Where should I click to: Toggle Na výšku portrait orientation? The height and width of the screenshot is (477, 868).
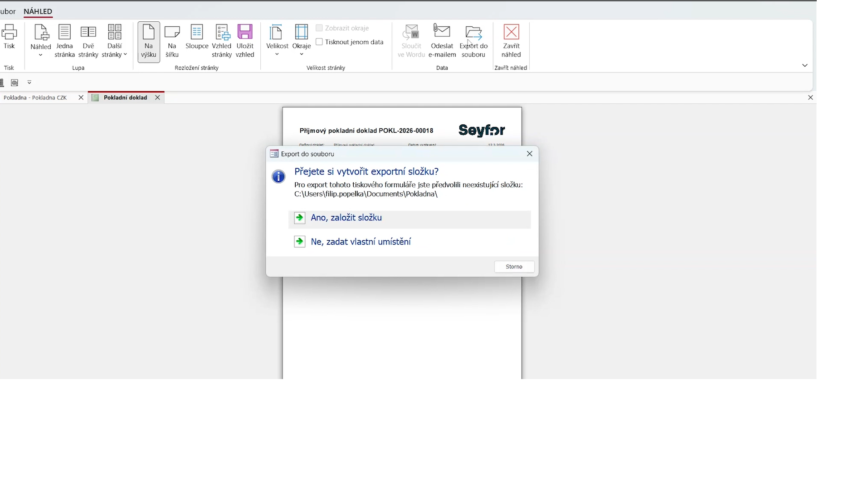(x=149, y=41)
